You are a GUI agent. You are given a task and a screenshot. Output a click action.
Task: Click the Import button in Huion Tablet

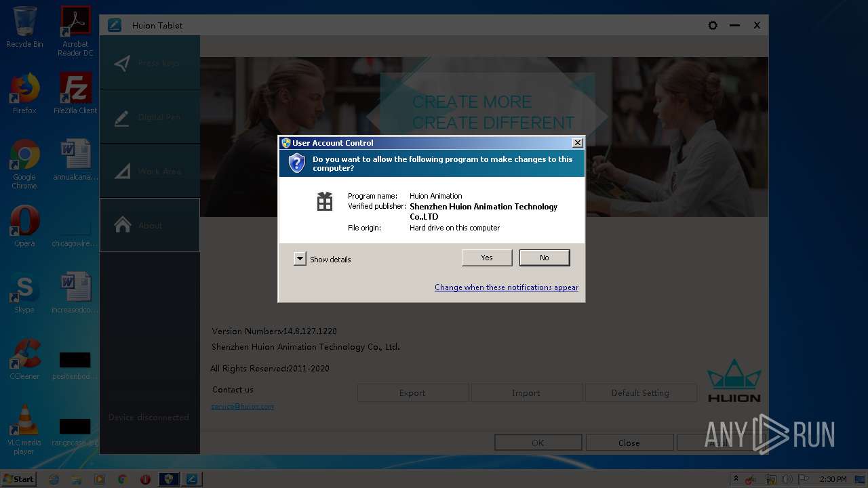click(x=526, y=393)
